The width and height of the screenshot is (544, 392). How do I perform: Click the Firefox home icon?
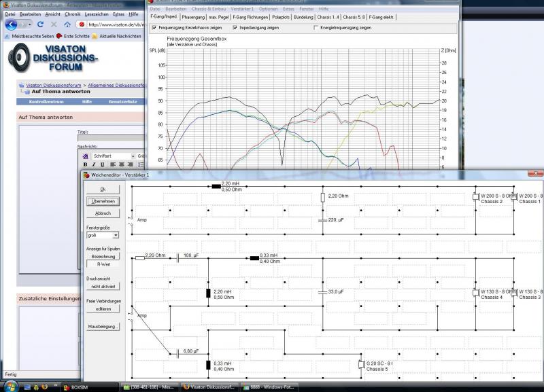pos(67,24)
